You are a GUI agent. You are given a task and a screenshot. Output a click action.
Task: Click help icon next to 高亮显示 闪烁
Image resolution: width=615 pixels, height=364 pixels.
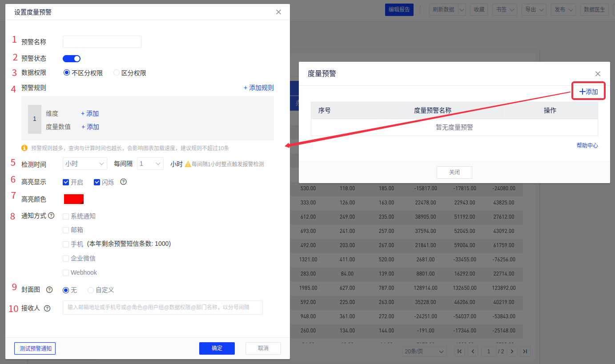tap(124, 182)
